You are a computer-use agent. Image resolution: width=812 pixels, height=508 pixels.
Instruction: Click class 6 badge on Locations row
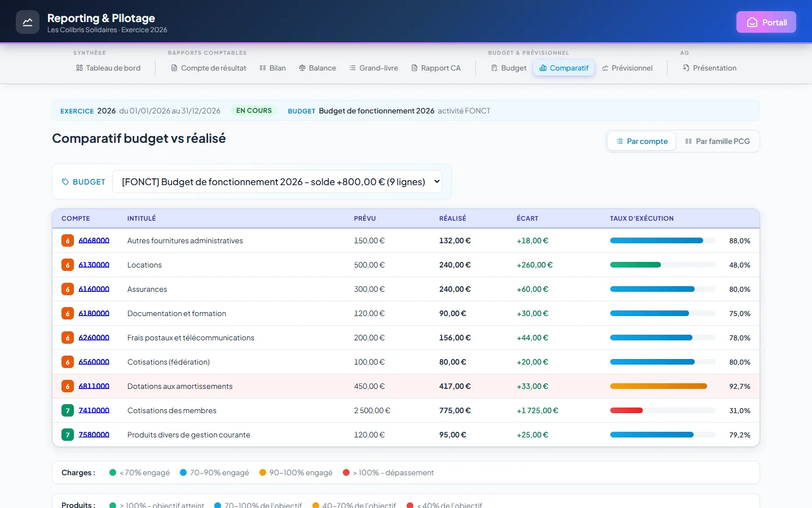tap(68, 265)
